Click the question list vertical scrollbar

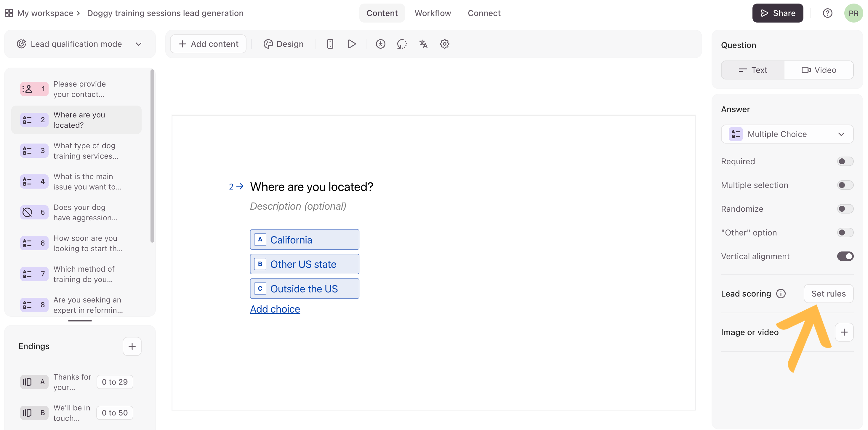(152, 156)
